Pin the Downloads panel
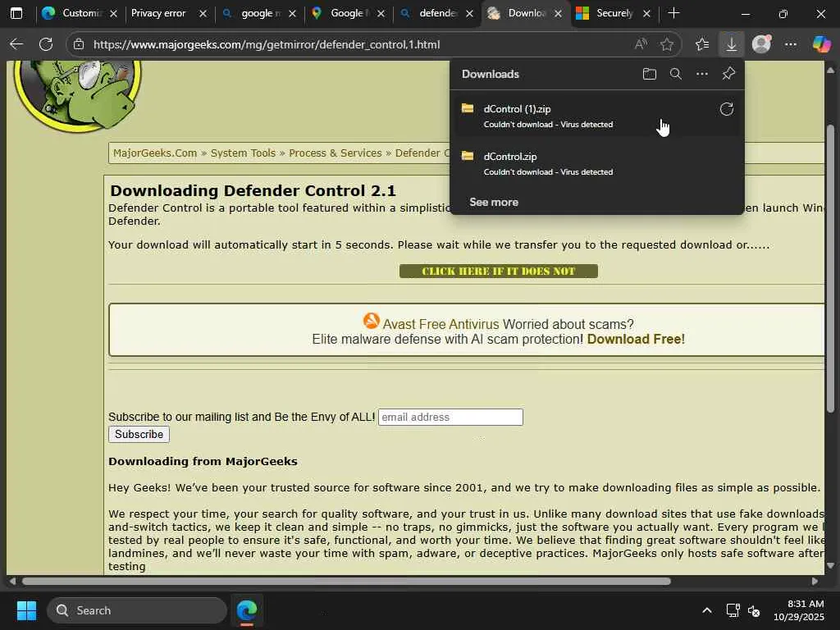This screenshot has height=630, width=840. point(728,74)
